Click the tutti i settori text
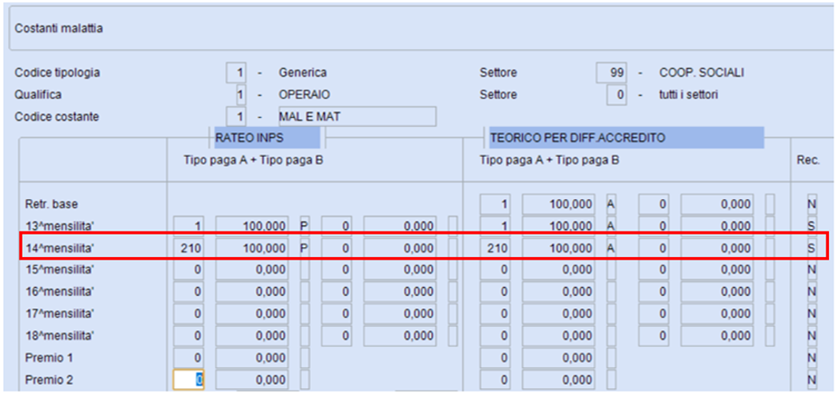840x400 pixels. tap(689, 95)
